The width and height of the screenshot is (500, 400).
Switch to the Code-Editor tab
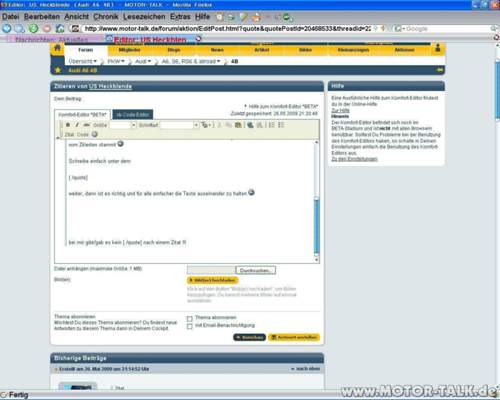tap(133, 114)
